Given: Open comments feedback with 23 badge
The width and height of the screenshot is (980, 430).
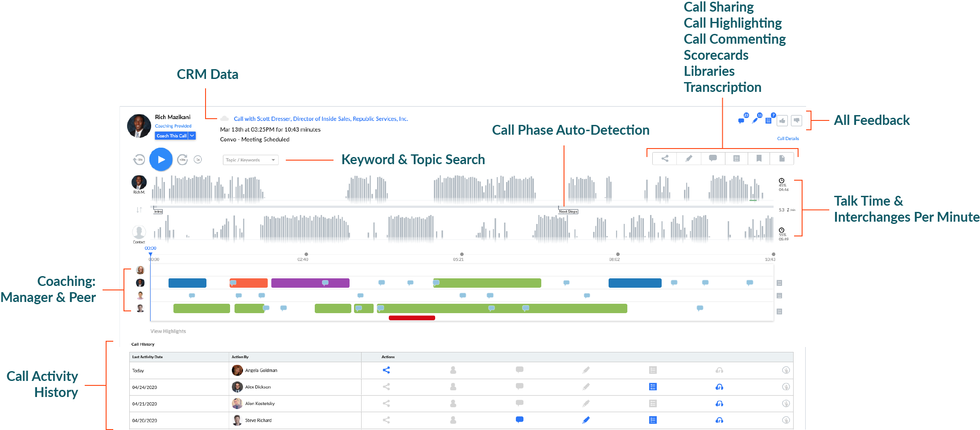Looking at the screenshot, I should tap(741, 120).
